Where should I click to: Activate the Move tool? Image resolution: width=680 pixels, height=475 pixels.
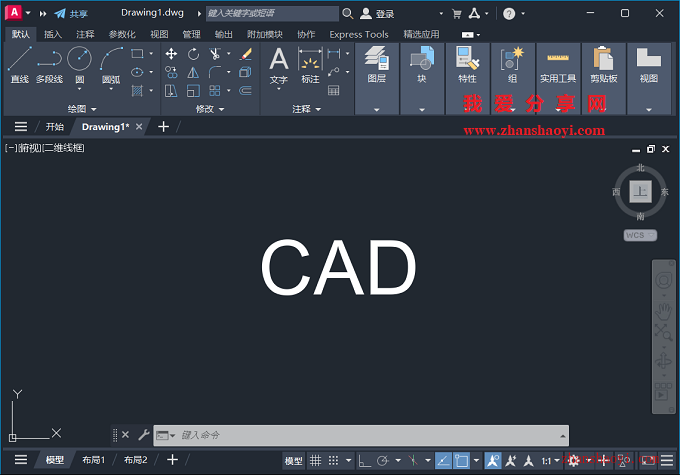171,54
